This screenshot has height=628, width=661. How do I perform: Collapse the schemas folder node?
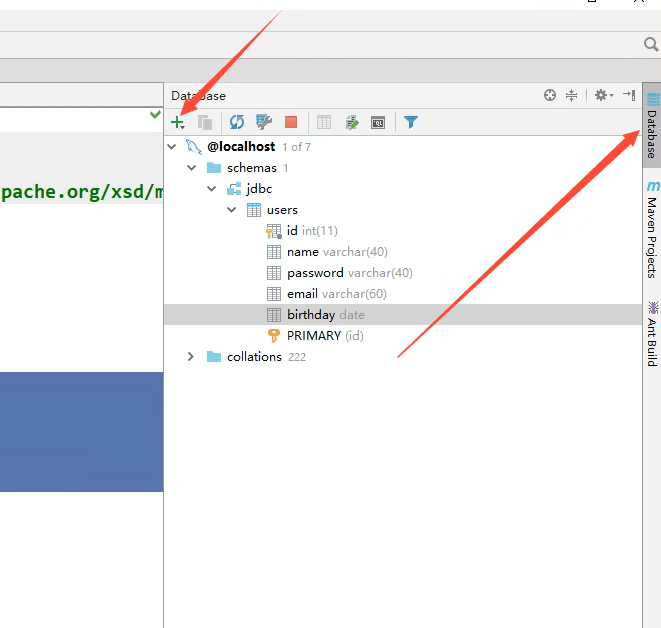[x=191, y=168]
